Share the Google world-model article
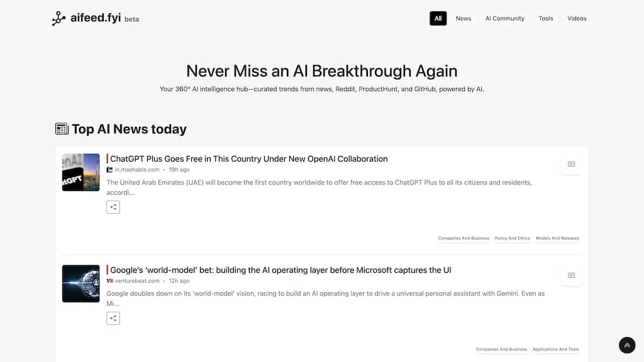644x362 pixels. coord(113,318)
